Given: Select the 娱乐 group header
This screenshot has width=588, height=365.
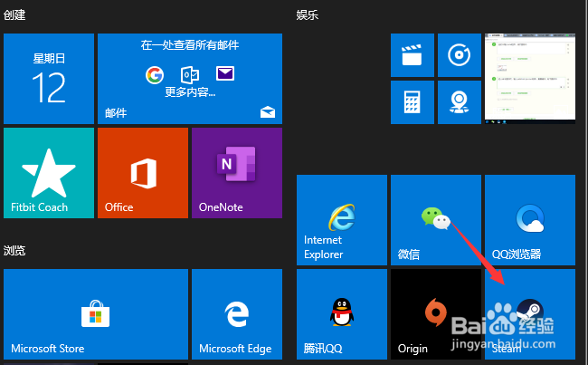Looking at the screenshot, I should 308,15.
